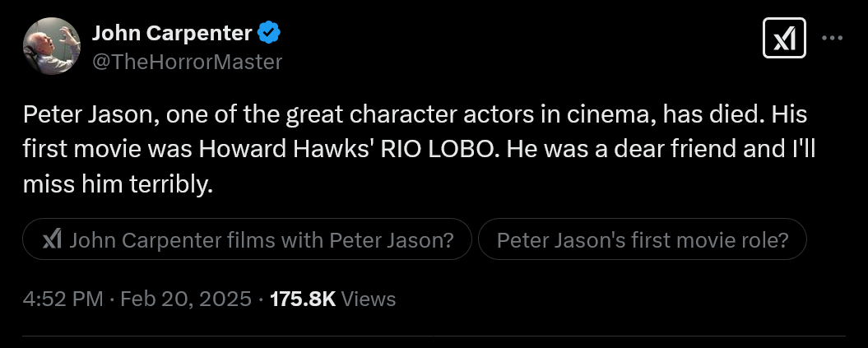The image size is (868, 348).
Task: Click the 4:52 PM timestamp
Action: pos(63,299)
